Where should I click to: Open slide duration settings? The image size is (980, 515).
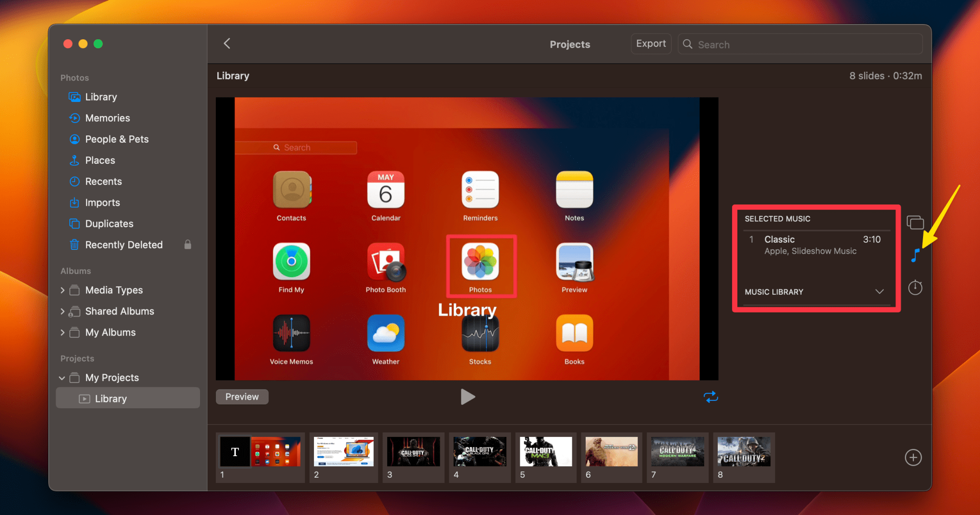[x=914, y=287]
